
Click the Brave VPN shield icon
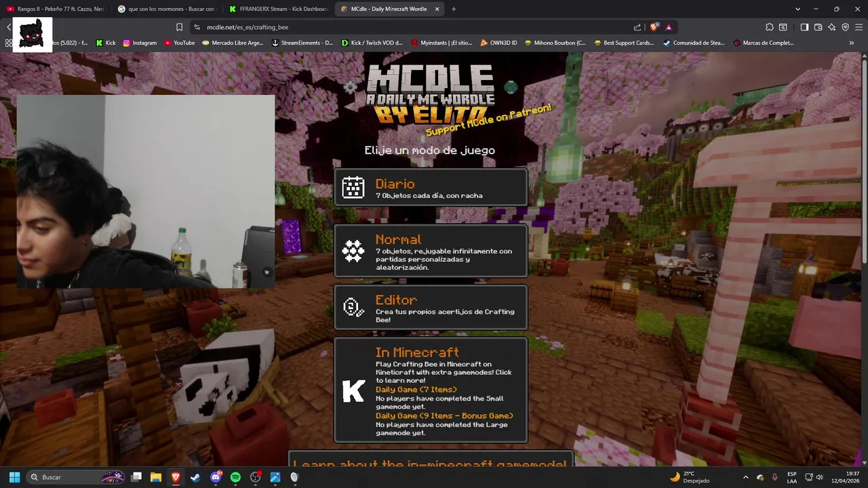pos(845,27)
